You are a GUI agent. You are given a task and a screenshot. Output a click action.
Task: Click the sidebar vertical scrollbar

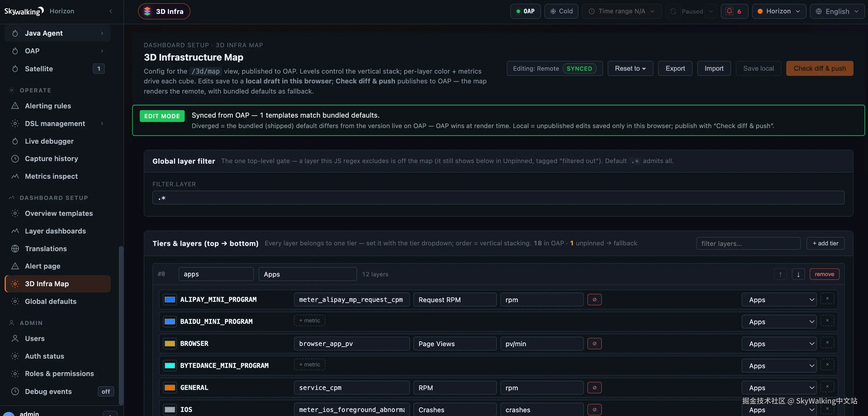click(121, 325)
